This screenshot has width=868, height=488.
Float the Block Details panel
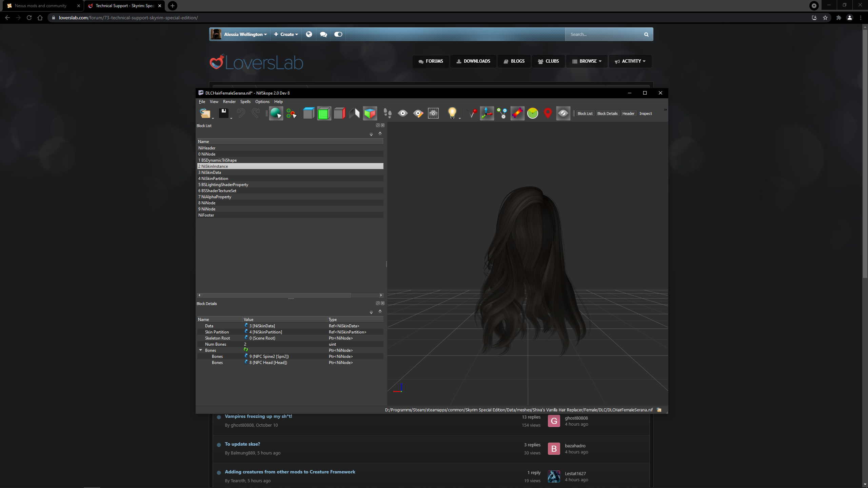[x=378, y=303]
